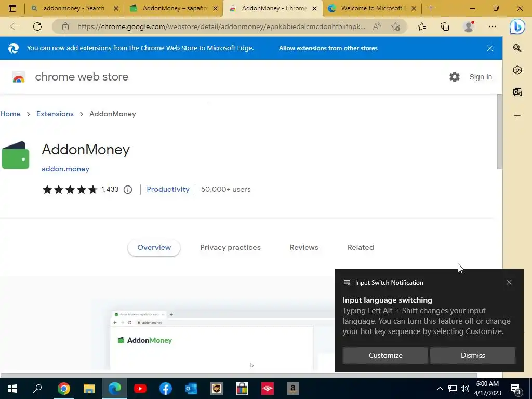The height and width of the screenshot is (399, 532).
Task: Open Collections panel
Action: coord(445,26)
